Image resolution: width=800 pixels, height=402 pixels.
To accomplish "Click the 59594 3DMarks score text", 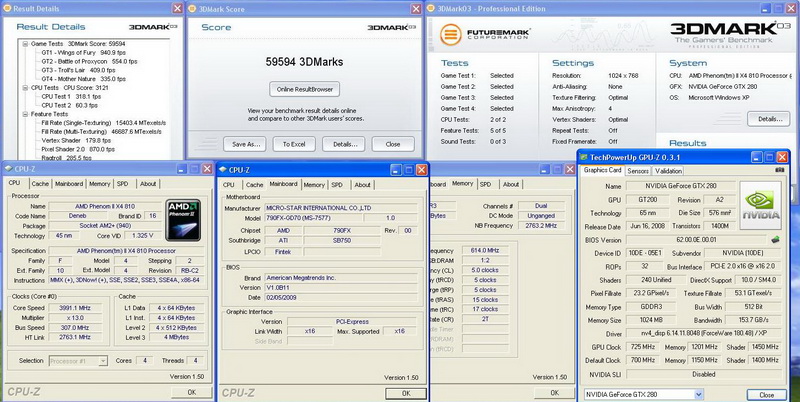I will [x=304, y=62].
